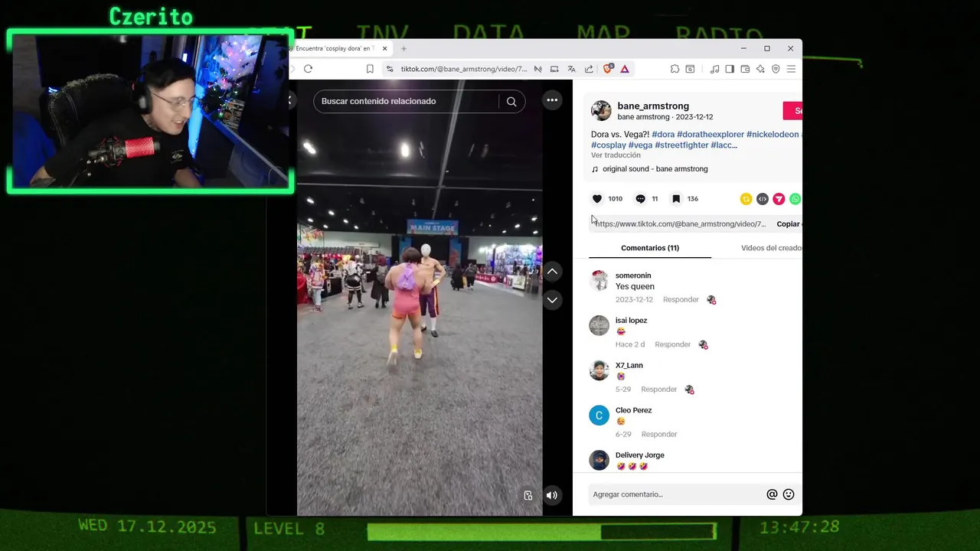Image resolution: width=980 pixels, height=551 pixels.
Task: Open site settings icon left of the URL
Action: pyautogui.click(x=390, y=69)
